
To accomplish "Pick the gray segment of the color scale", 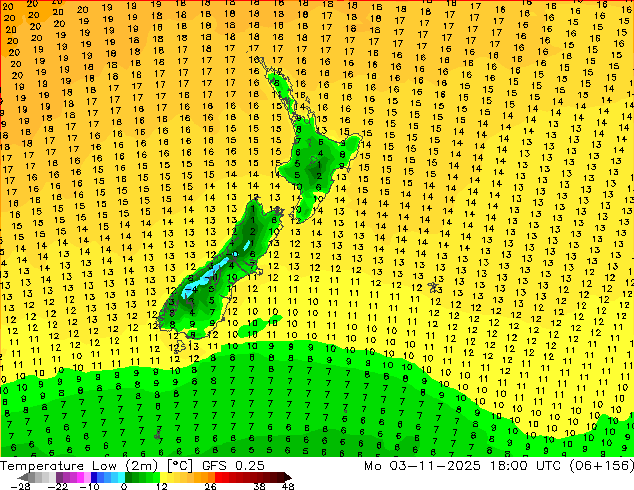I will (32, 477).
